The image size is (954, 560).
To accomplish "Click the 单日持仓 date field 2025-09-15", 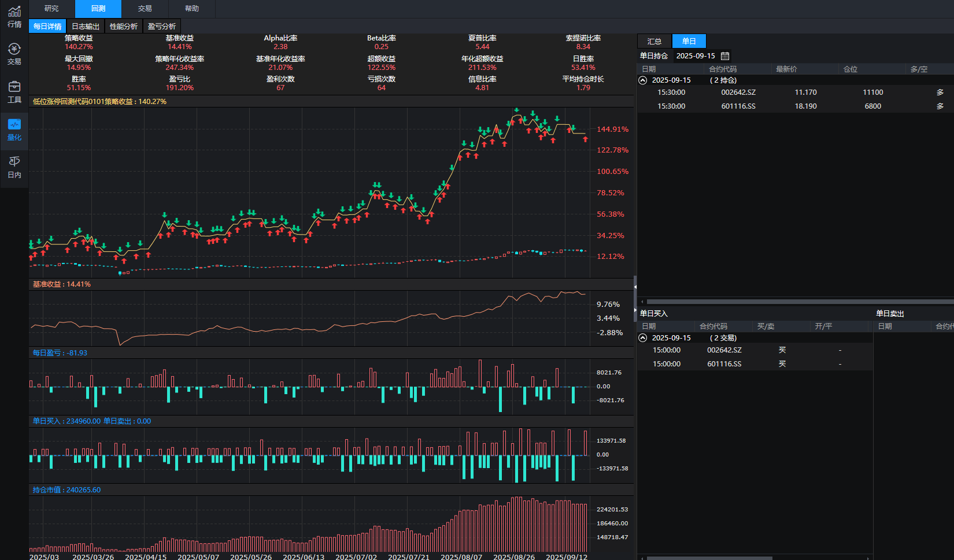I will 695,56.
